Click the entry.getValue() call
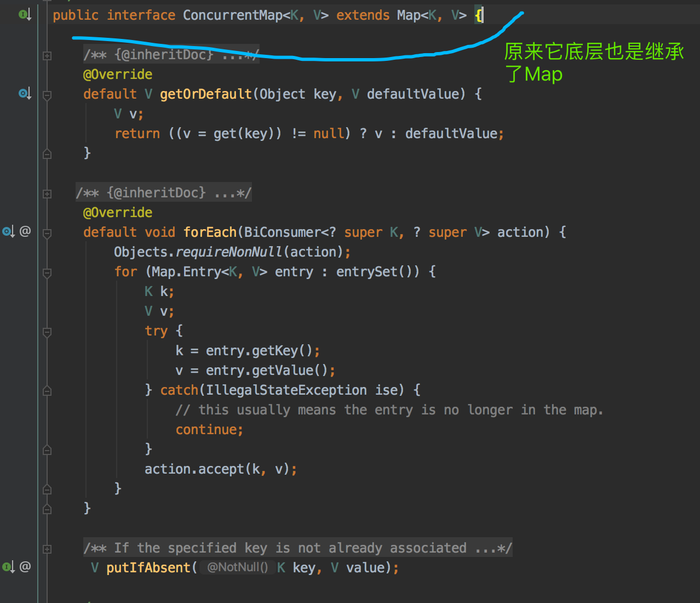 click(267, 371)
